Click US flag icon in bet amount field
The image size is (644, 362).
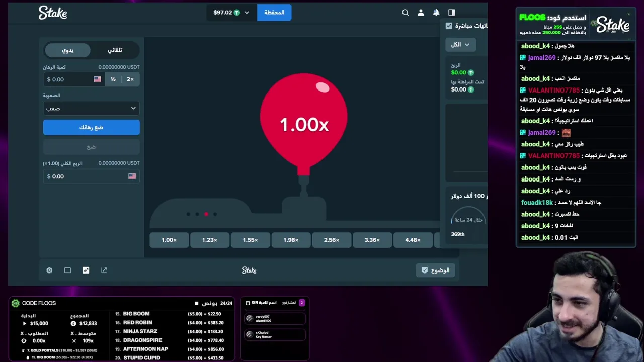(x=97, y=79)
